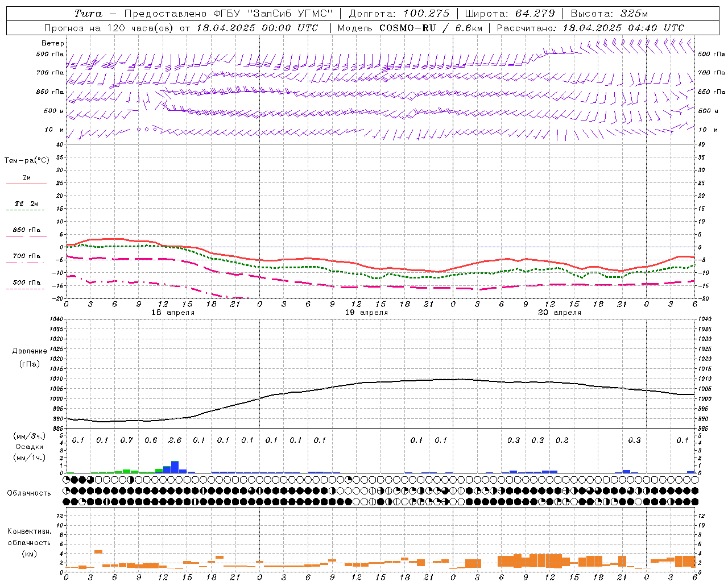Click the computed time "18.04.2025 04:40 UTC"
Viewport: 728px width, 582px height.
tap(623, 28)
